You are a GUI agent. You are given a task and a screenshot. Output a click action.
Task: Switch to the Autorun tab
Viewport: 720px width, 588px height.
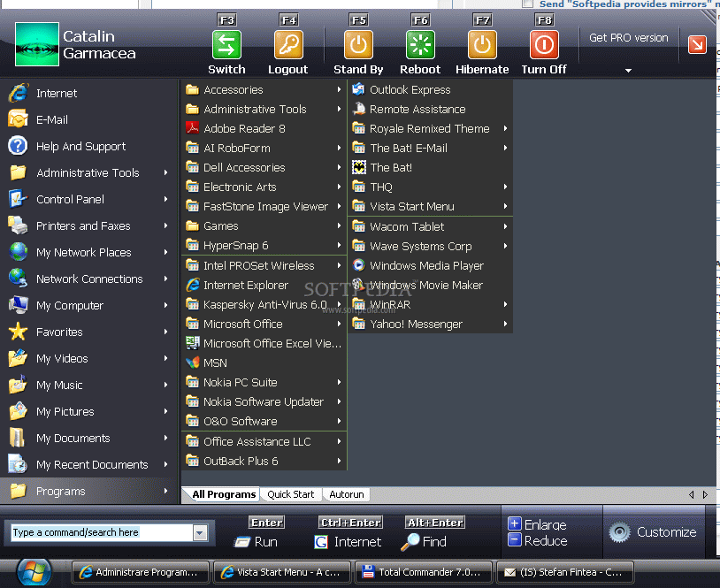346,494
